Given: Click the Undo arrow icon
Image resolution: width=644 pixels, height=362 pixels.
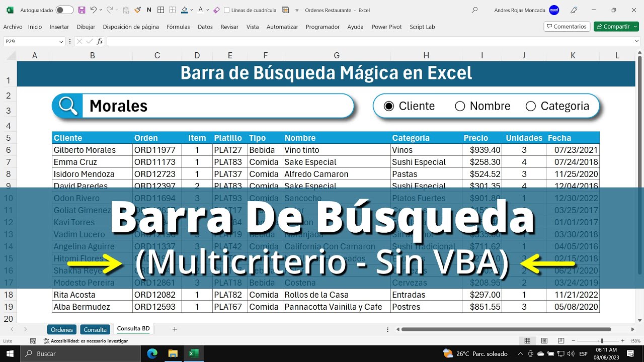Looking at the screenshot, I should pos(93,10).
